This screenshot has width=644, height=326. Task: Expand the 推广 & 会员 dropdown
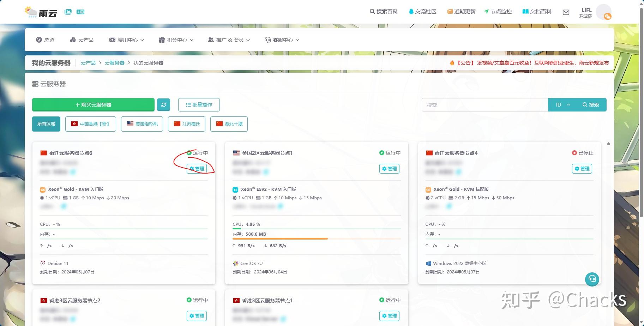229,40
